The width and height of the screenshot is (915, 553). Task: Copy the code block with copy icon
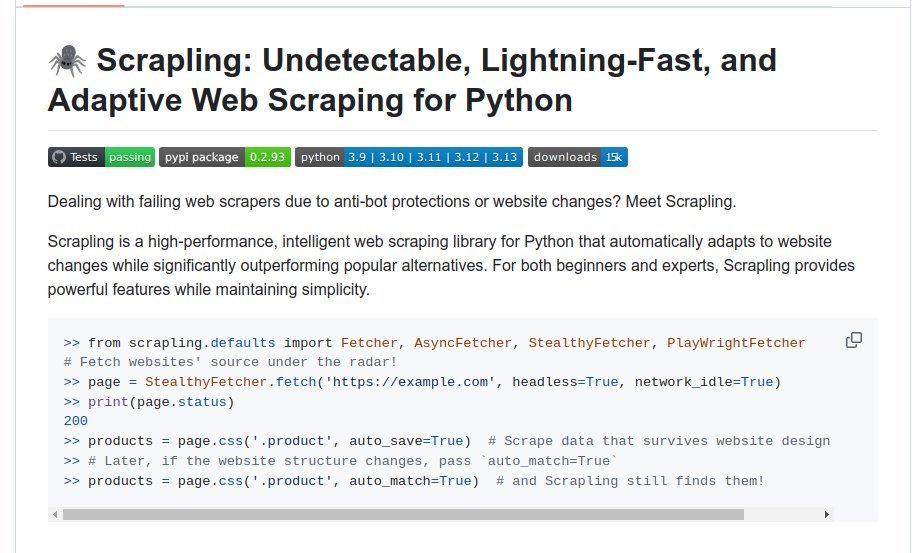[854, 340]
